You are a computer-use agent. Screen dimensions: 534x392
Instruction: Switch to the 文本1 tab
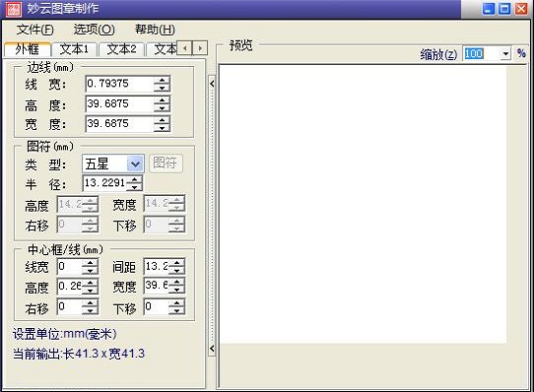[x=74, y=49]
